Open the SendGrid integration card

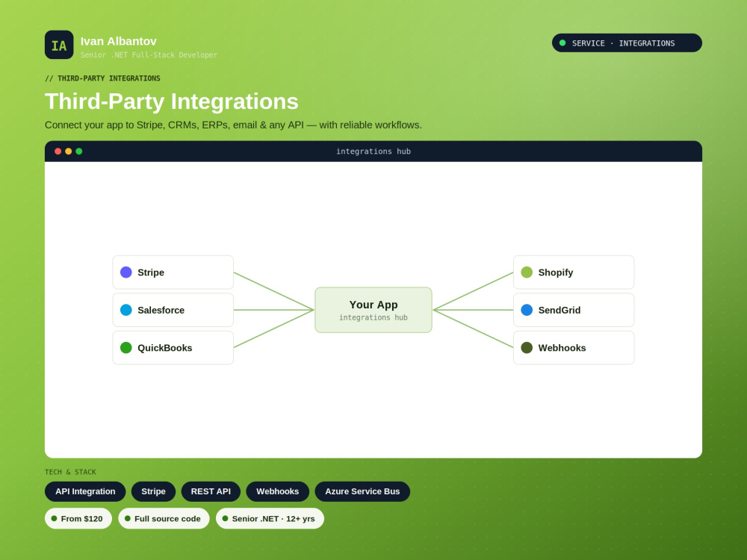574,310
